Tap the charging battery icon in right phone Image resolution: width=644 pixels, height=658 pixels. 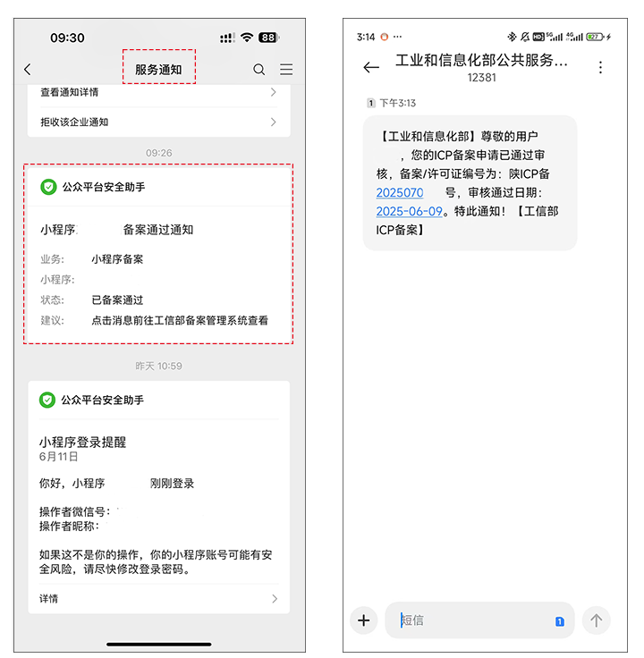tap(598, 37)
